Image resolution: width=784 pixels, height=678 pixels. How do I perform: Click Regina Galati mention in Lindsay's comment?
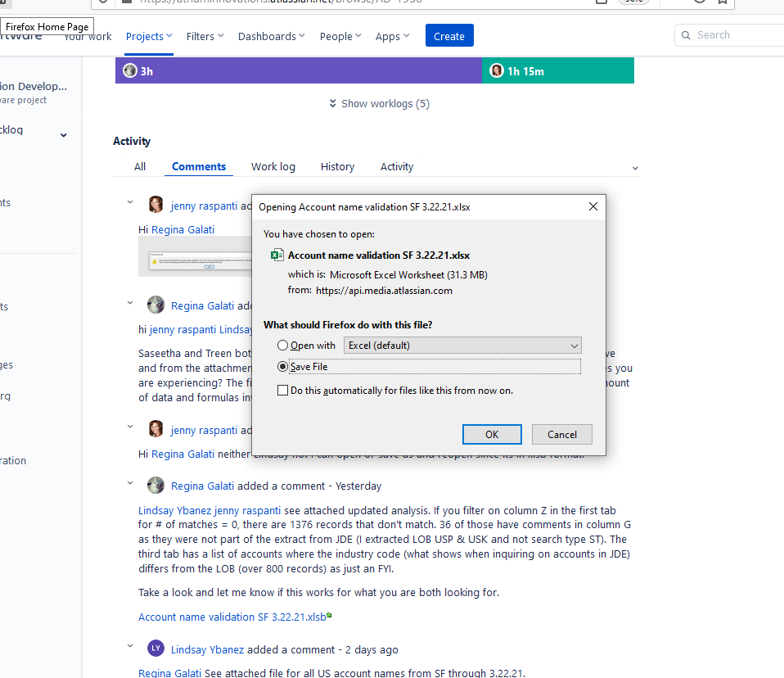point(170,673)
